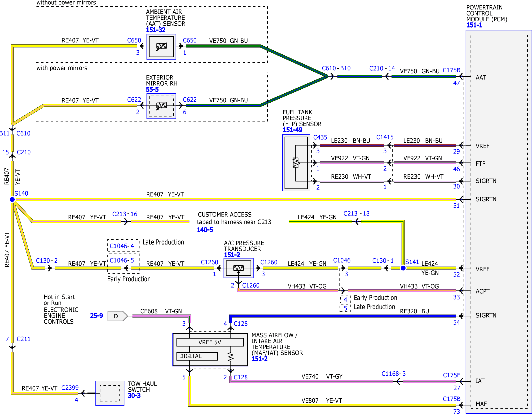Screen dimensions: 532x414
Task: Click the DIGITAL block in MAF sensor
Action: tap(197, 356)
